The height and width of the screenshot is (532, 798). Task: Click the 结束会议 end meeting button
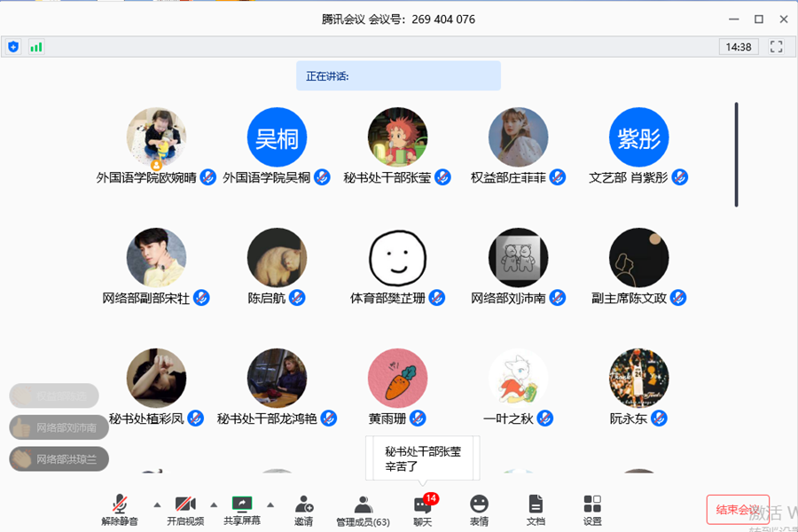click(x=738, y=510)
